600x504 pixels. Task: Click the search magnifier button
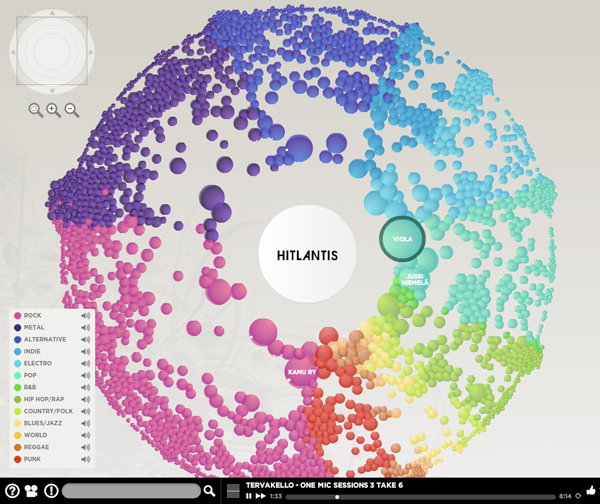pos(209,491)
